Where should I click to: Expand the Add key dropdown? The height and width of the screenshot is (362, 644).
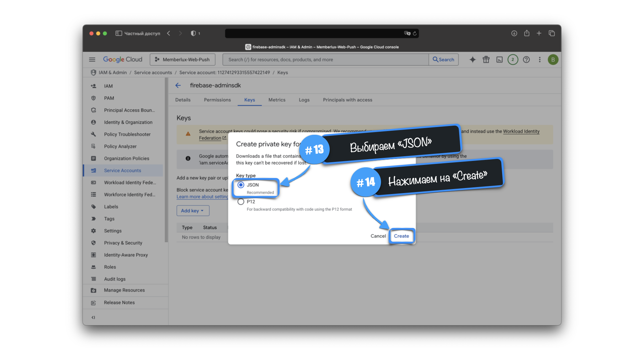(x=193, y=211)
